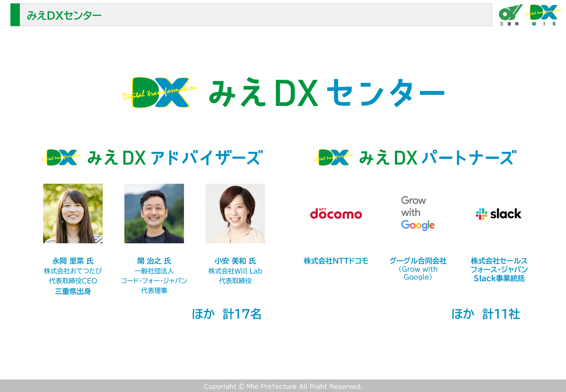Click the caption (Grow with Google)
Viewport: 566px width, 392px height.
point(418,273)
